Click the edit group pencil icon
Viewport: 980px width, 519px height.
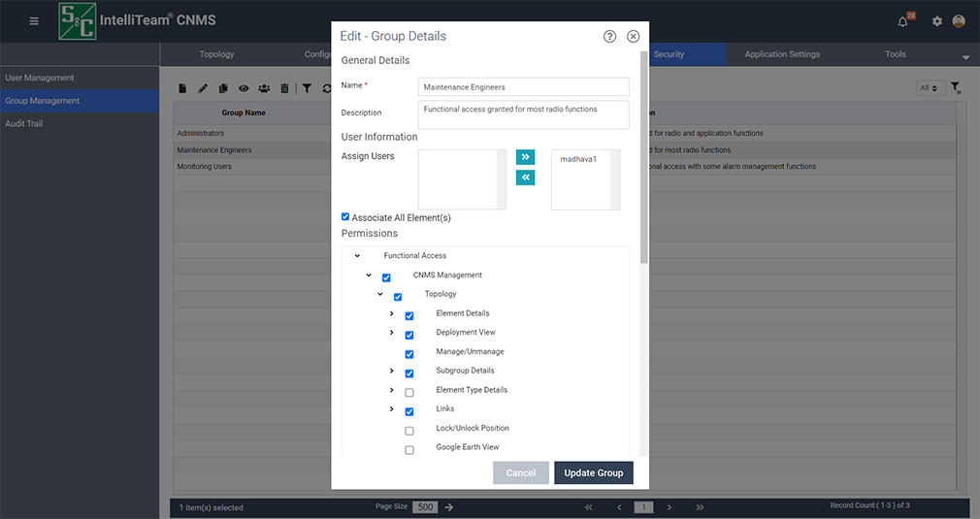coord(203,88)
